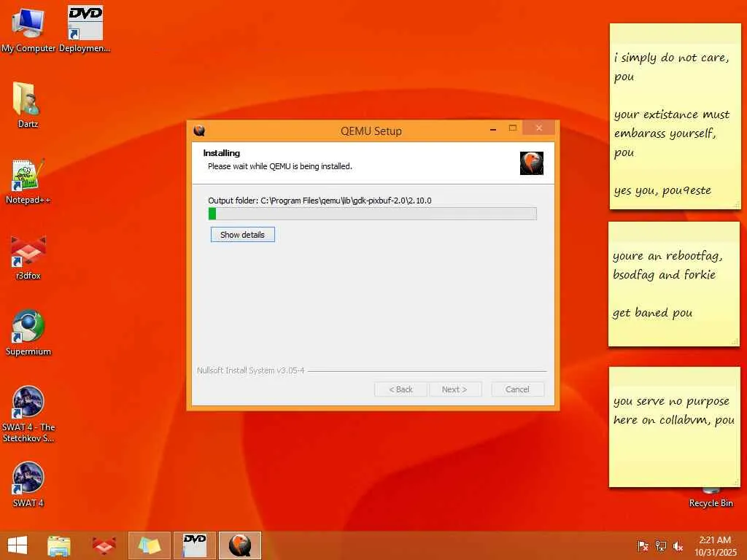Click the green installation progress bar
Image resolution: width=747 pixels, height=560 pixels.
373,214
